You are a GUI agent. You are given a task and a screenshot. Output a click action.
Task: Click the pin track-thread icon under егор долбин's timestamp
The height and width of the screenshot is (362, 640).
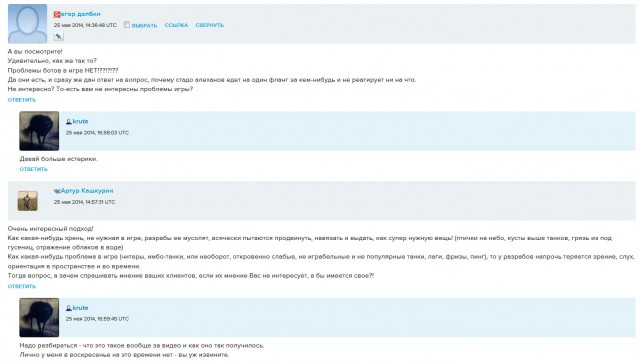click(58, 37)
